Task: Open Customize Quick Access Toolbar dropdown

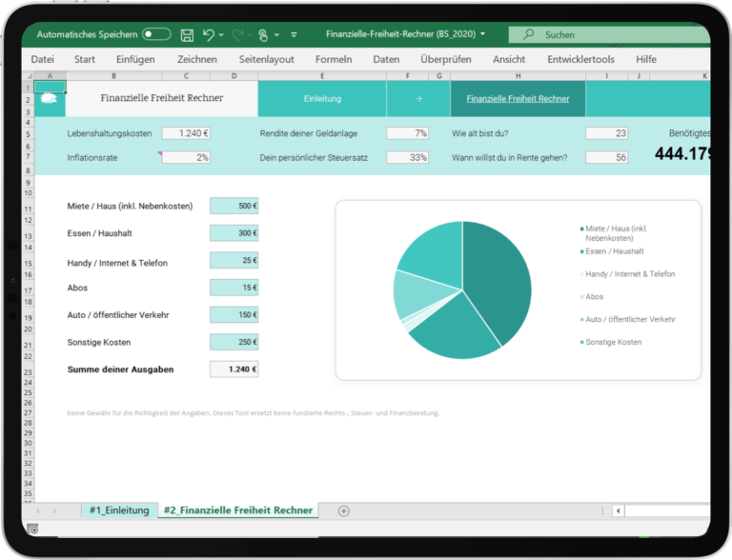Action: [x=294, y=34]
